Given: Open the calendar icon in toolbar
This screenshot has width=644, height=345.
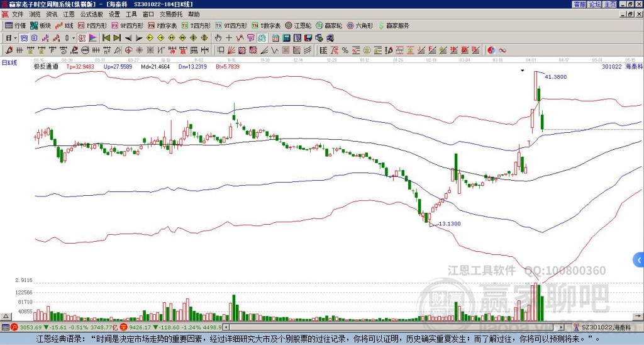Looking at the screenshot, I should click(275, 38).
